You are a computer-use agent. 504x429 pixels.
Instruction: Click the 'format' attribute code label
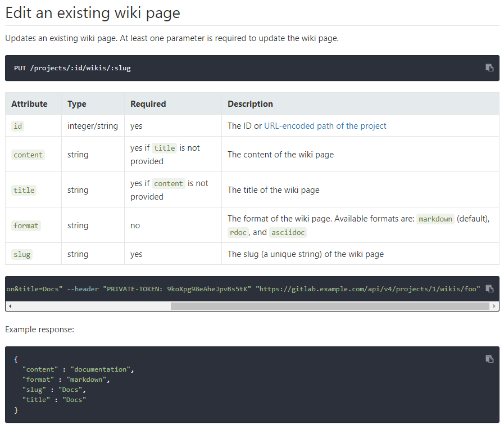point(26,225)
